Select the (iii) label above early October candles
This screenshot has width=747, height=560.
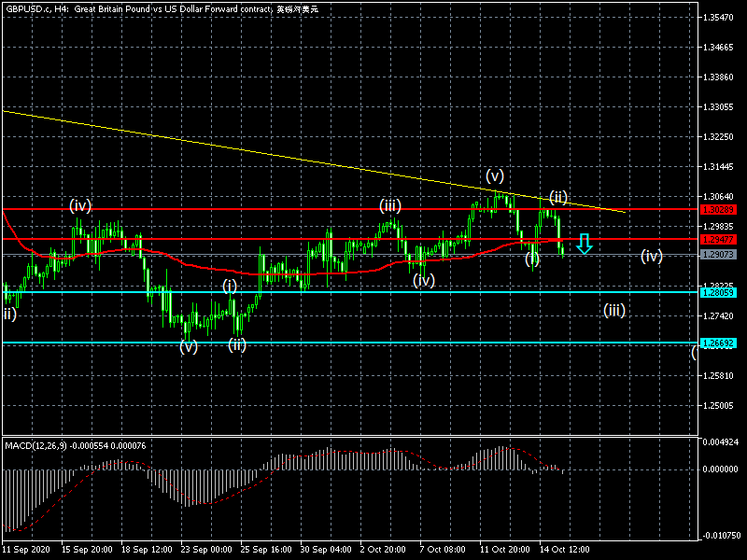pos(390,205)
